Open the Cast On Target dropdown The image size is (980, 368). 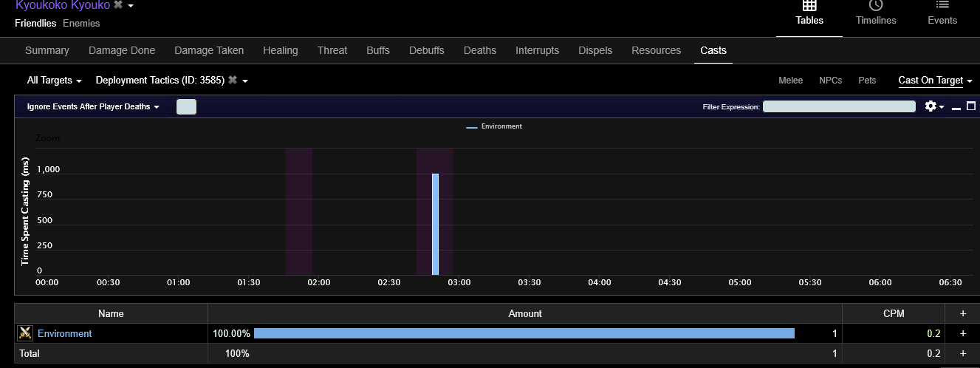point(935,80)
